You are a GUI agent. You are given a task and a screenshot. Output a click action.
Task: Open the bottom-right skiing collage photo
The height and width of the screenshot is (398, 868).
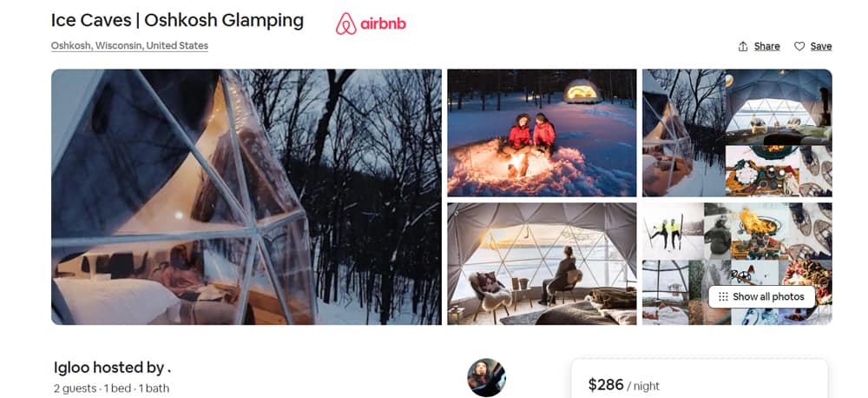737,263
